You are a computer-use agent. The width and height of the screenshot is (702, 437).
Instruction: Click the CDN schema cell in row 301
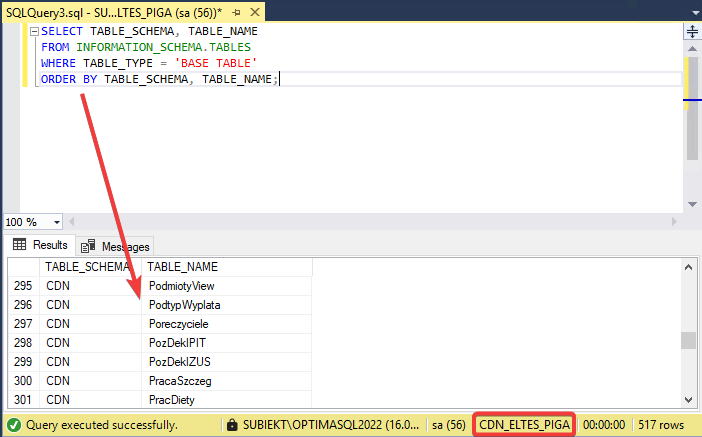coord(90,399)
